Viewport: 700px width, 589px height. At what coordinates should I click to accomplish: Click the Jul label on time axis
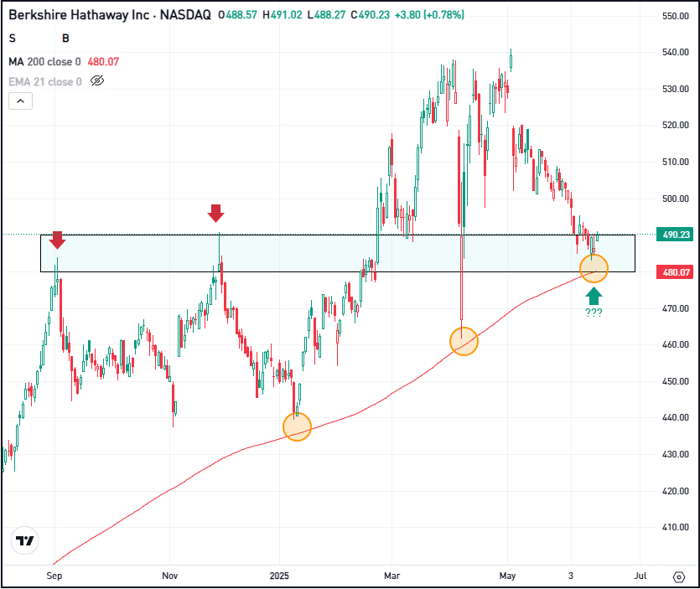[640, 576]
